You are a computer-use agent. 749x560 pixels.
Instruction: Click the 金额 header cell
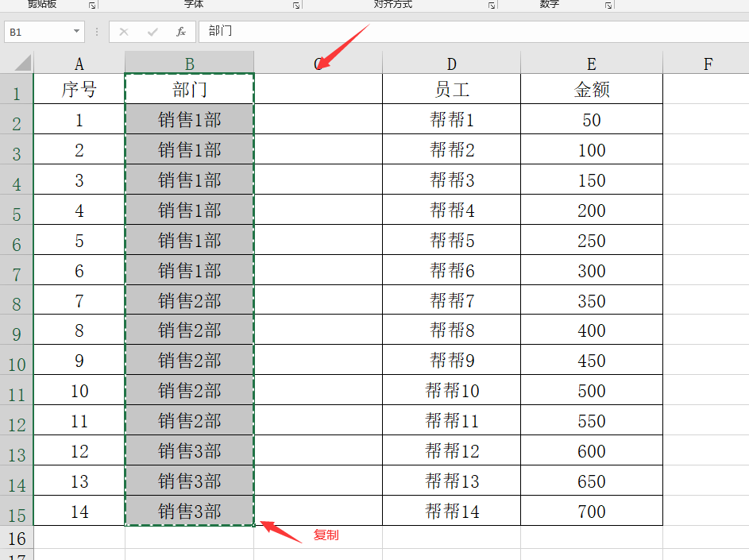click(x=592, y=89)
